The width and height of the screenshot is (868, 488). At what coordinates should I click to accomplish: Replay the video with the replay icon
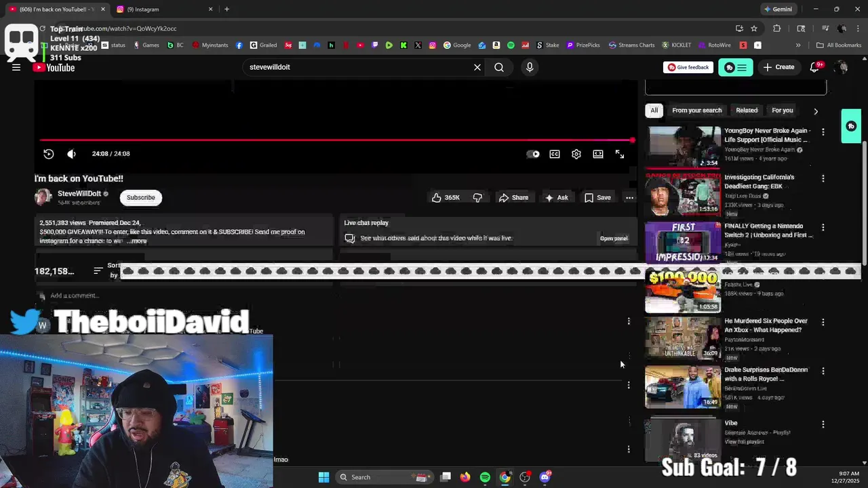(49, 154)
